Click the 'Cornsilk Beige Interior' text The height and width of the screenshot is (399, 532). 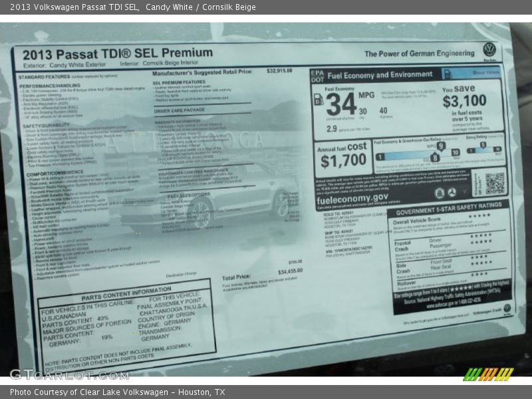(170, 63)
